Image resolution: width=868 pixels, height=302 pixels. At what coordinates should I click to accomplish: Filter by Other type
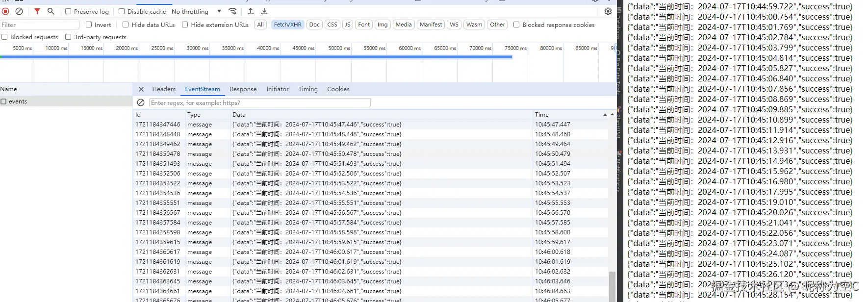tap(497, 25)
